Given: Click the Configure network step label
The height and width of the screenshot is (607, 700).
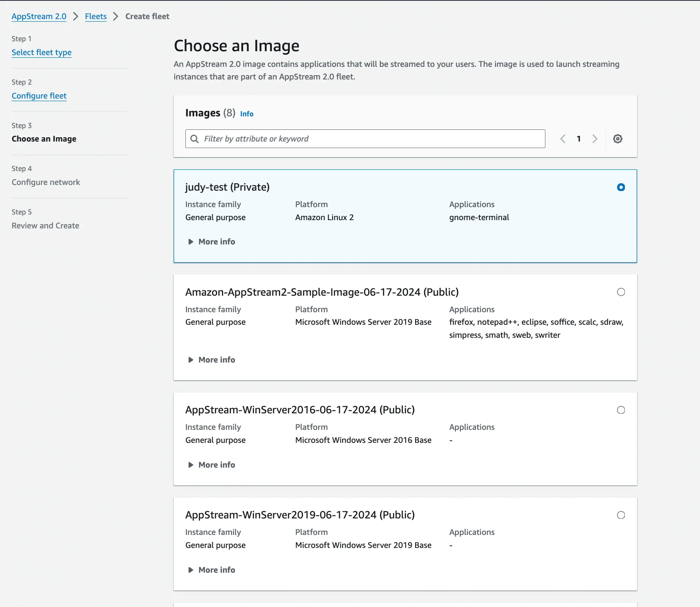Looking at the screenshot, I should click(x=46, y=182).
